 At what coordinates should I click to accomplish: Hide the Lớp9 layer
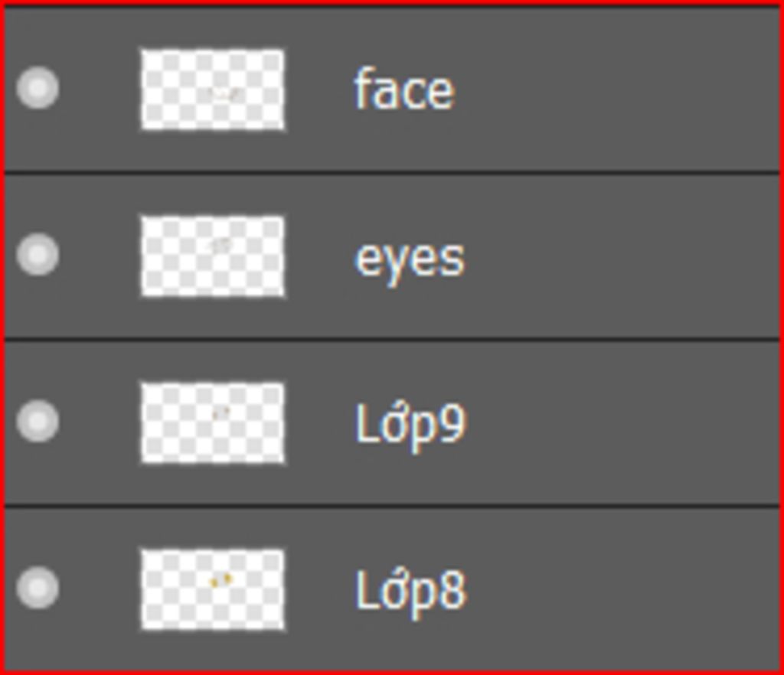(x=38, y=421)
